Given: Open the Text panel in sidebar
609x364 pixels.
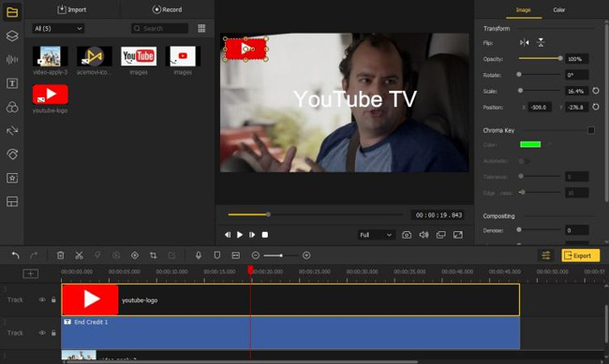Looking at the screenshot, I should (x=12, y=83).
